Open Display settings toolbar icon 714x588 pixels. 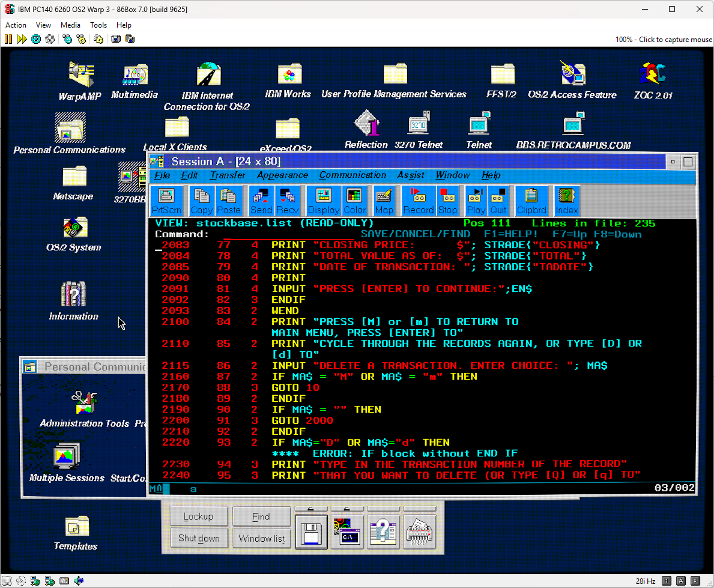click(x=324, y=201)
